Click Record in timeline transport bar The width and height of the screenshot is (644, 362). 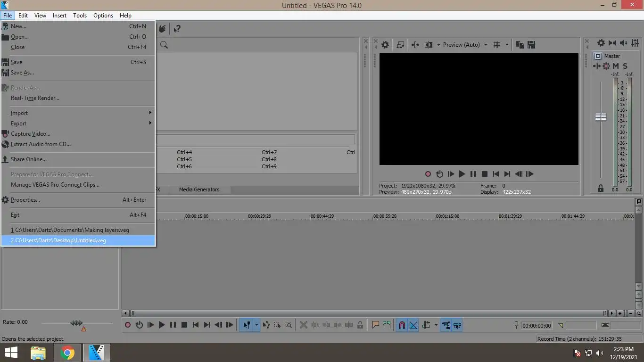pyautogui.click(x=128, y=325)
